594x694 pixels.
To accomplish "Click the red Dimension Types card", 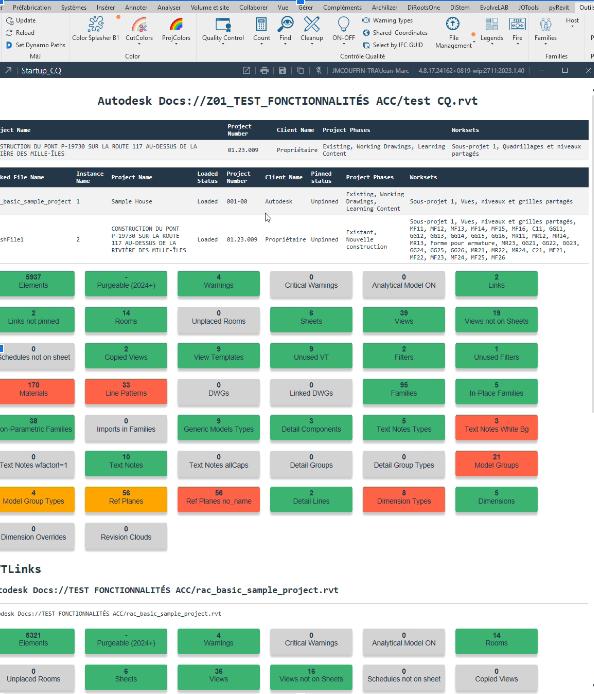I will point(404,499).
